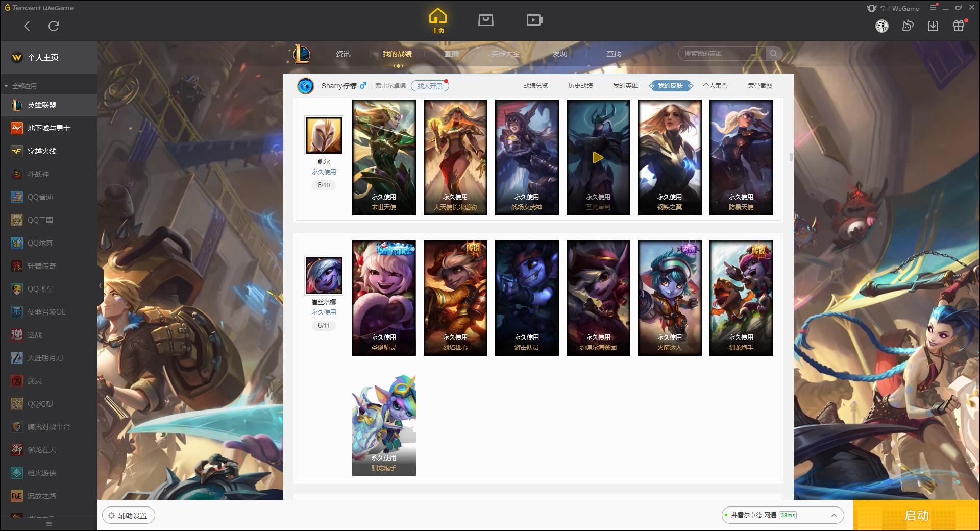Expand the 弗雷尔卓德 网通 server selector
The image size is (980, 531).
tap(782, 515)
